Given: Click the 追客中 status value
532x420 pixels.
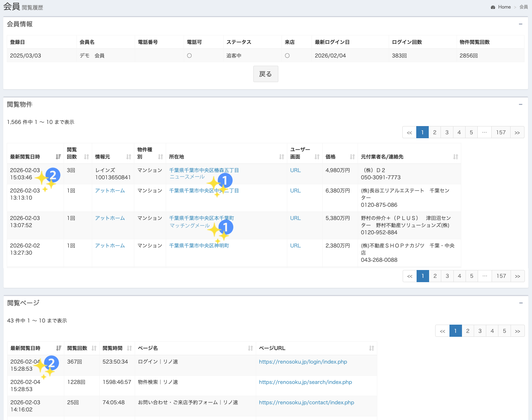Looking at the screenshot, I should point(234,56).
